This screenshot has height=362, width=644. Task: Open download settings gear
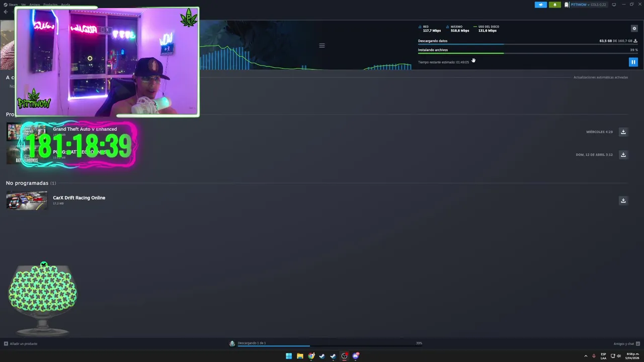(x=634, y=29)
